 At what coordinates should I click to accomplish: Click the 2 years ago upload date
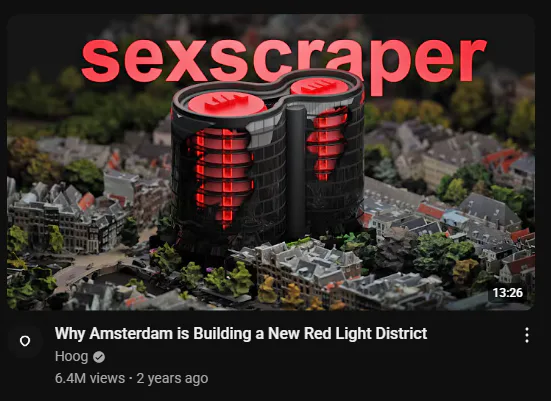(172, 379)
